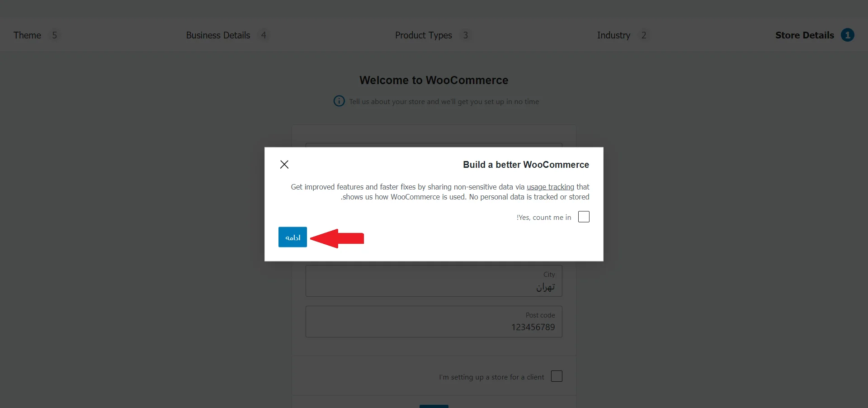Click the step 2 number badge
Screen dimensions: 868x408
[x=644, y=35]
